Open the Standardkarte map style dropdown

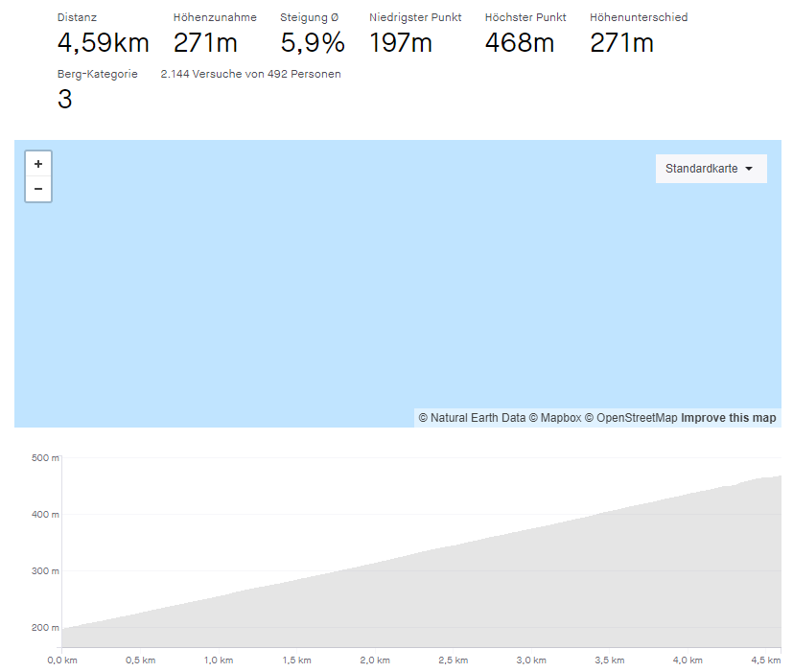(x=711, y=168)
